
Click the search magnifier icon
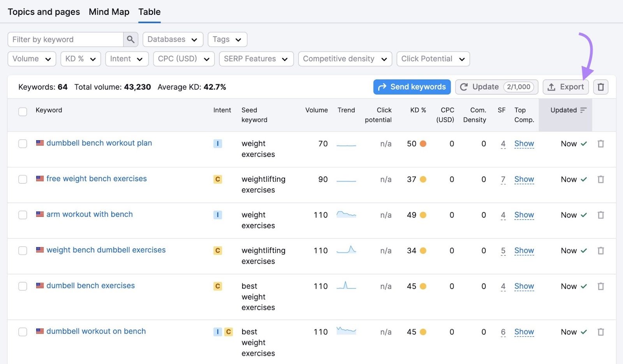click(x=130, y=39)
